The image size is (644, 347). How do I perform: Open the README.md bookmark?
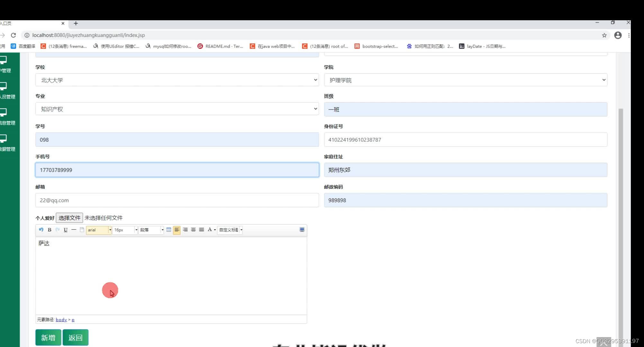coord(220,46)
